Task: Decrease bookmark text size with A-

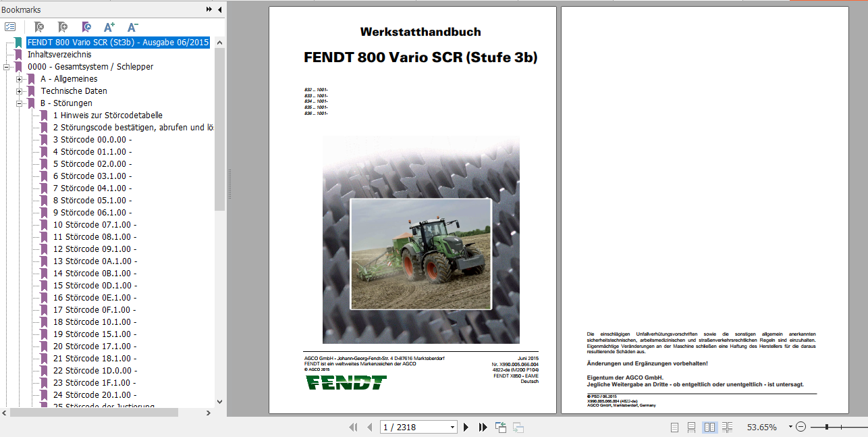Action: 133,27
